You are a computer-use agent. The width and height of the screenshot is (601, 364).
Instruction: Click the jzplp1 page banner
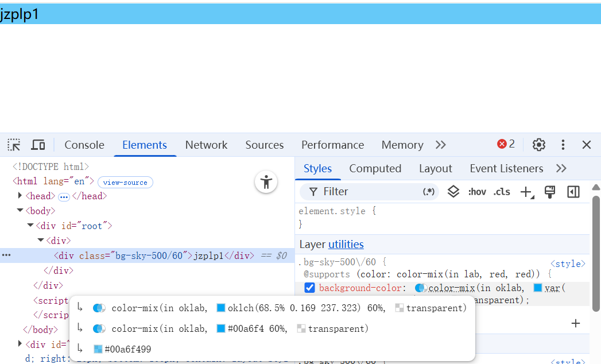pyautogui.click(x=301, y=14)
